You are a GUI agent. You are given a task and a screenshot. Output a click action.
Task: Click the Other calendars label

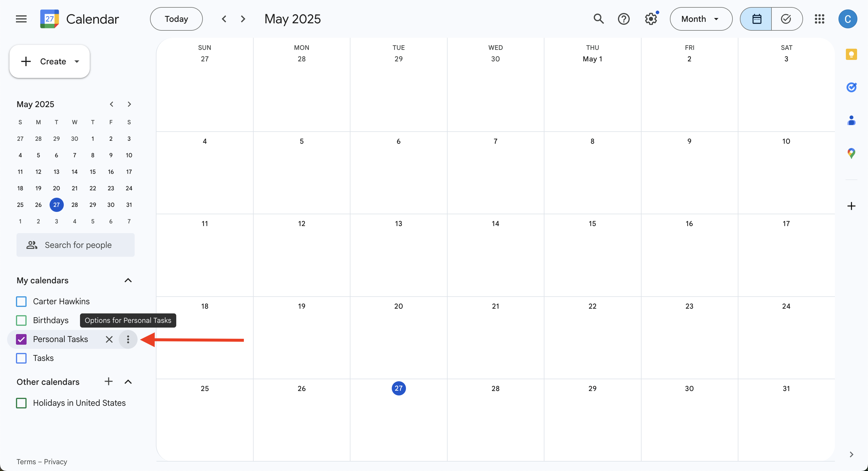(48, 382)
